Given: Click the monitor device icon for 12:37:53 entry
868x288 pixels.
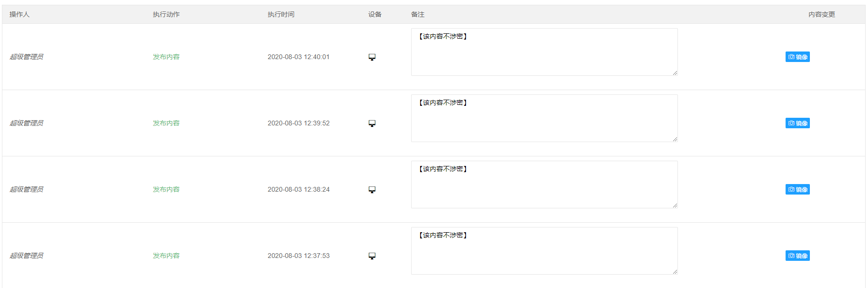Looking at the screenshot, I should pyautogui.click(x=372, y=256).
